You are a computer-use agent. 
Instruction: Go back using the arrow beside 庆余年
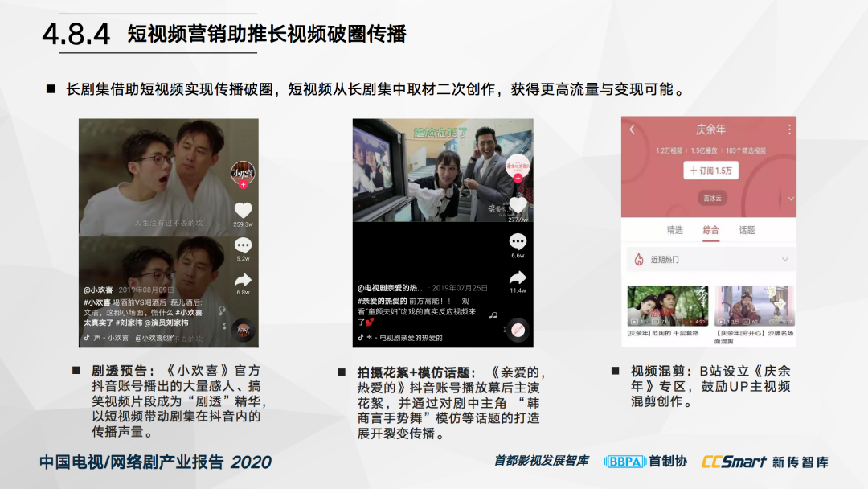click(x=632, y=129)
